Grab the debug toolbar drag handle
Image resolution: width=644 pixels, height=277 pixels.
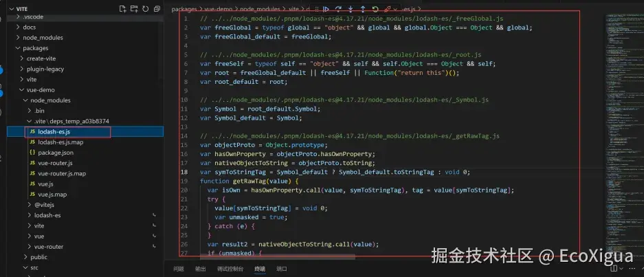317,9
